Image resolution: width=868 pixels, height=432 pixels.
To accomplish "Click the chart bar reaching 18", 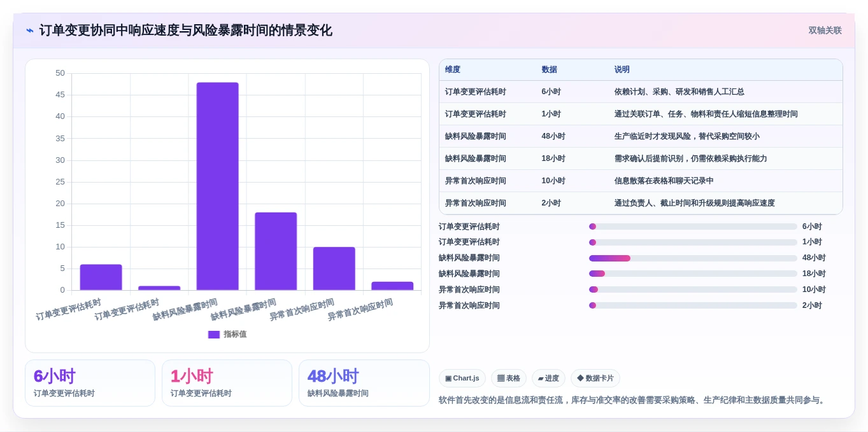I will tap(276, 251).
